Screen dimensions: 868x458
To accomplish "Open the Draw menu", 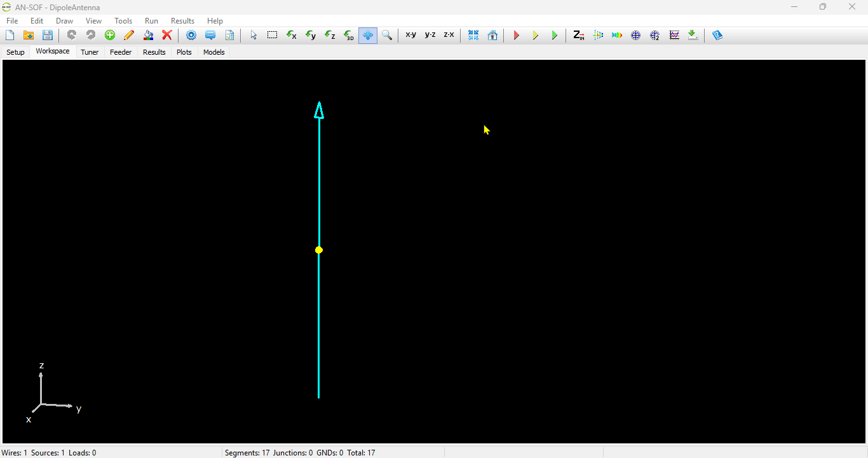I will coord(64,21).
